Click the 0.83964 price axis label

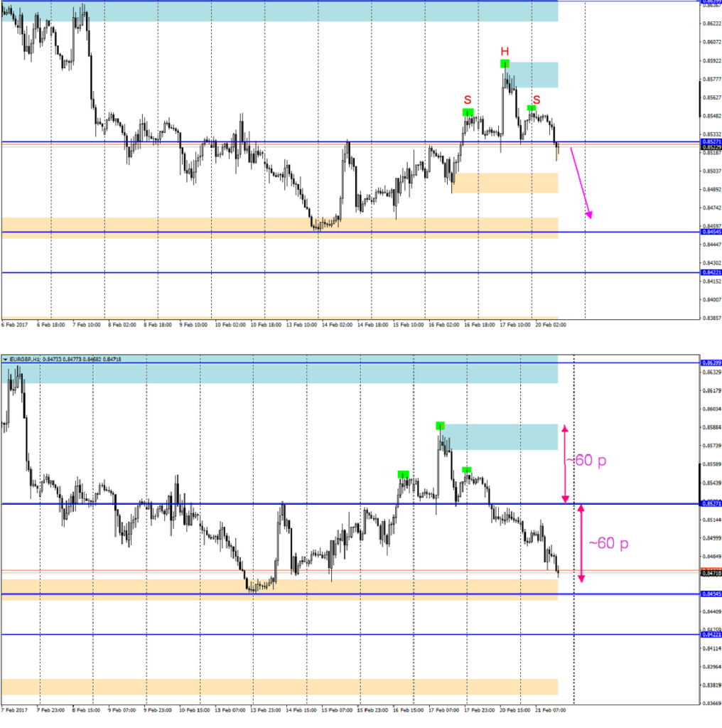[x=712, y=667]
